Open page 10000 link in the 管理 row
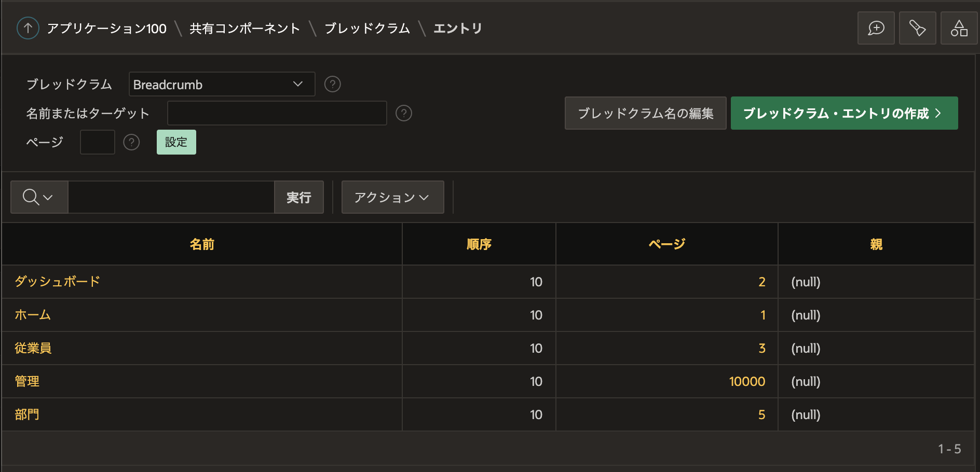980x472 pixels. (x=747, y=381)
